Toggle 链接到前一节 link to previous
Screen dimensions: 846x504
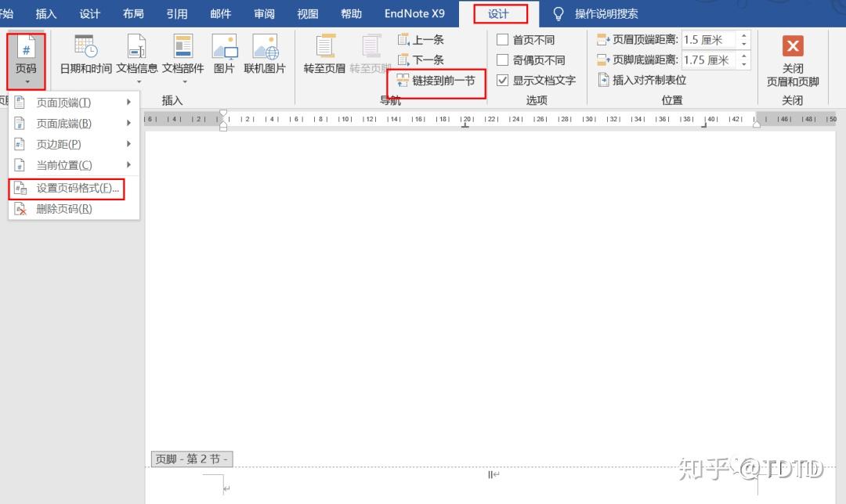[436, 81]
